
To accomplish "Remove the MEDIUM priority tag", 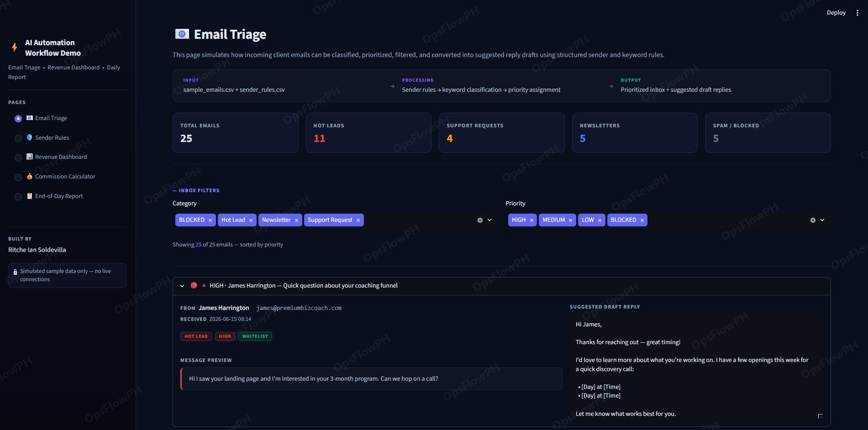I will click(x=570, y=220).
